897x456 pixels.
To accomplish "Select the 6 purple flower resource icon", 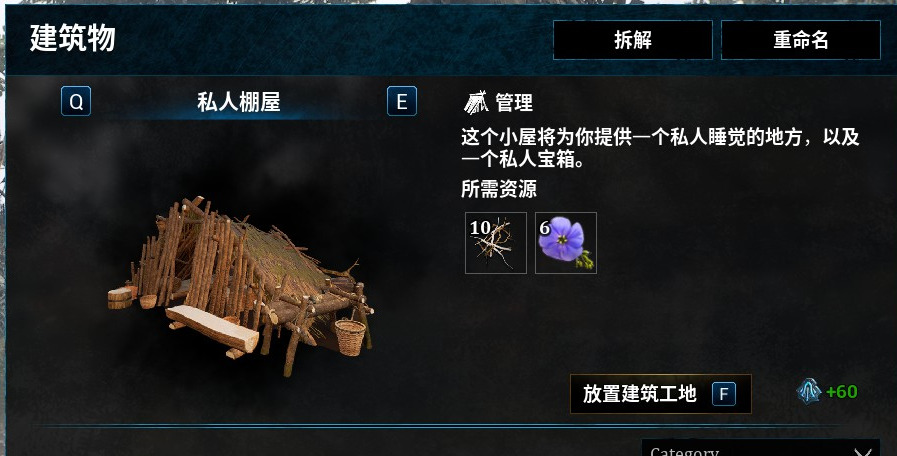I will click(566, 243).
